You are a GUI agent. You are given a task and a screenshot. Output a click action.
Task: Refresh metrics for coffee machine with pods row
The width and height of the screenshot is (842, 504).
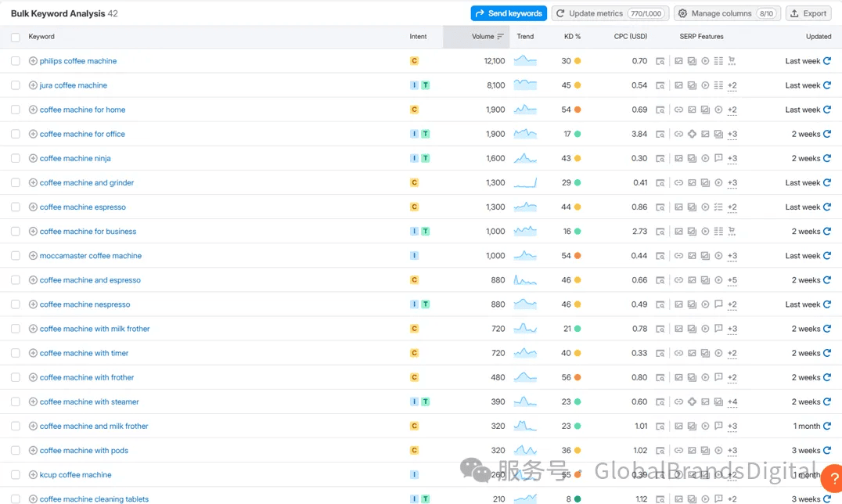coord(827,450)
